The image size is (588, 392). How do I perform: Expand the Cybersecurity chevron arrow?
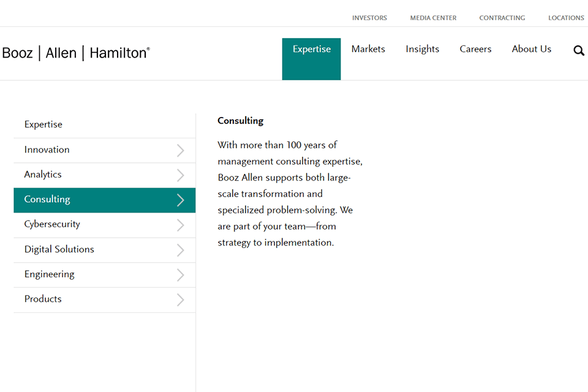tap(180, 225)
